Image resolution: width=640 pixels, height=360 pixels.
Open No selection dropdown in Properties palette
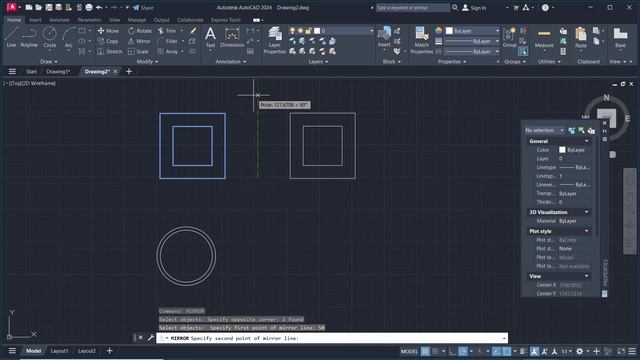click(x=544, y=130)
